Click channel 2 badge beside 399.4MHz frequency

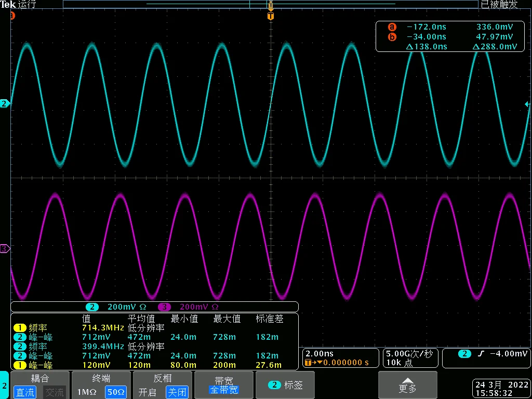coord(20,347)
